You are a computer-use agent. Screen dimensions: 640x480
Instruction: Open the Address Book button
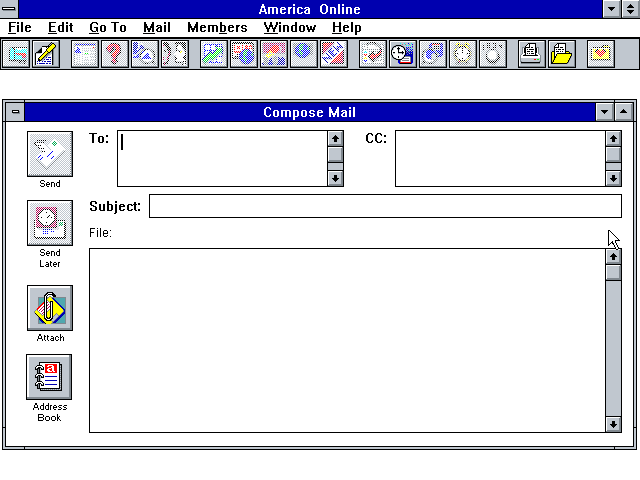coord(49,377)
